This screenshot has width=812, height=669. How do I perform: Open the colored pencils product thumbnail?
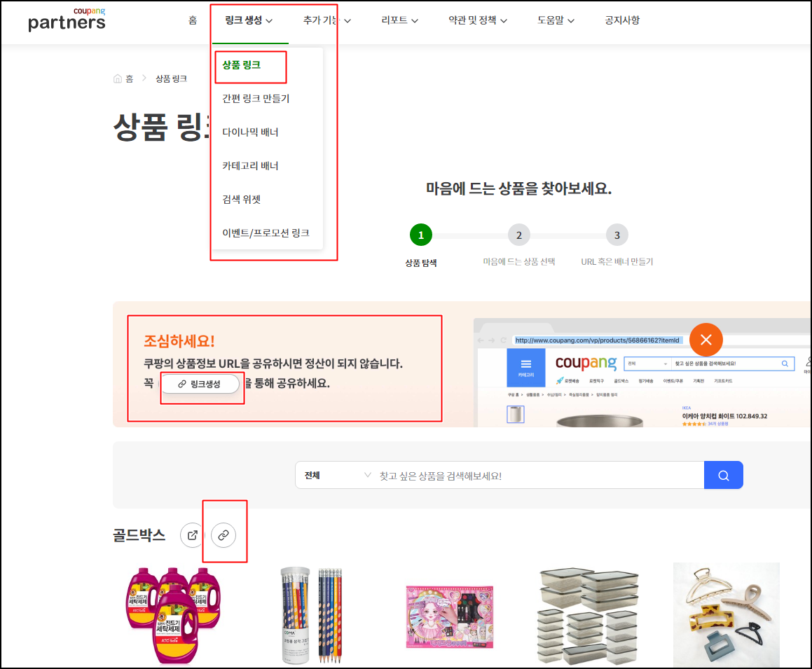click(312, 615)
